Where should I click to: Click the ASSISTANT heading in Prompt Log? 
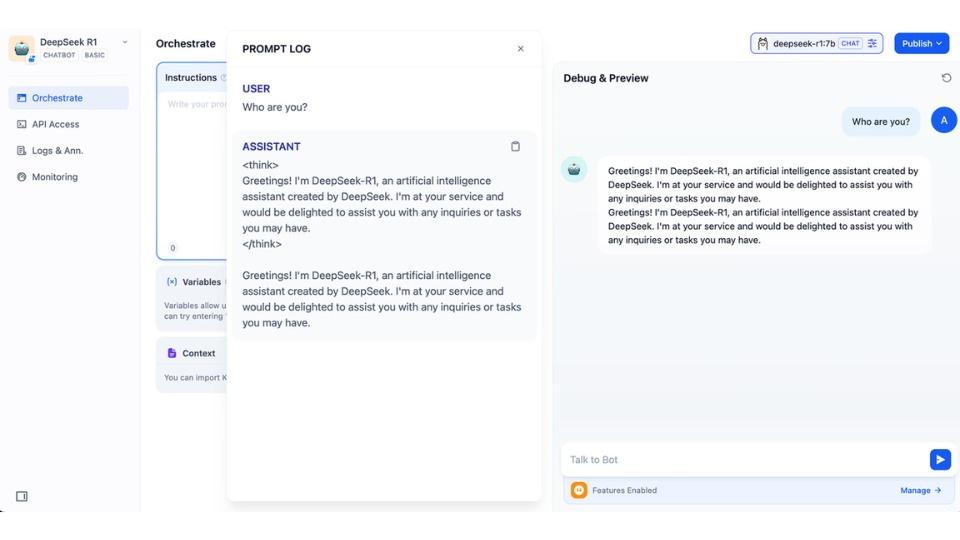pos(271,147)
